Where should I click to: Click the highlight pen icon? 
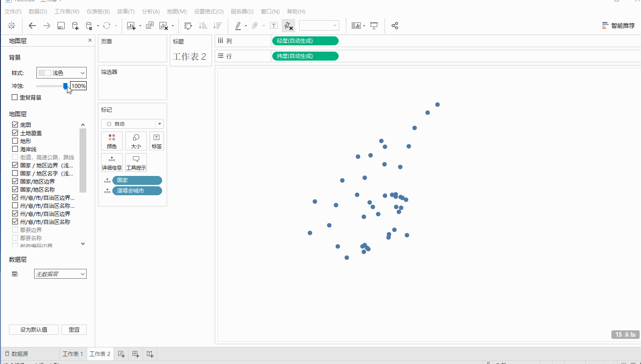[x=238, y=26]
